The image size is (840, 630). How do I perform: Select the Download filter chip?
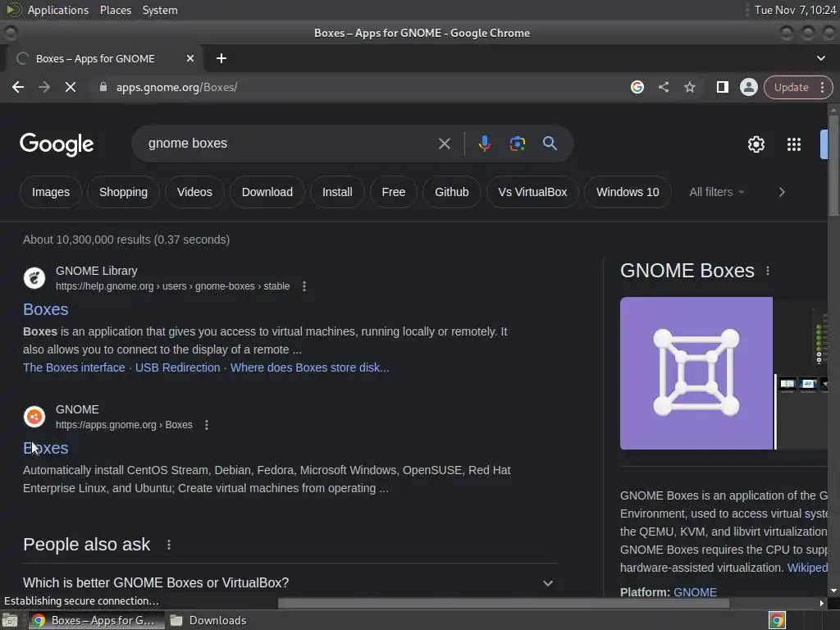tap(267, 192)
